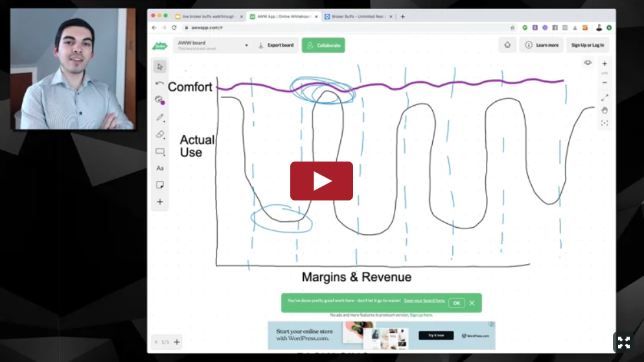The width and height of the screenshot is (644, 362).
Task: Enter video fullscreen mode
Action: coord(623,343)
